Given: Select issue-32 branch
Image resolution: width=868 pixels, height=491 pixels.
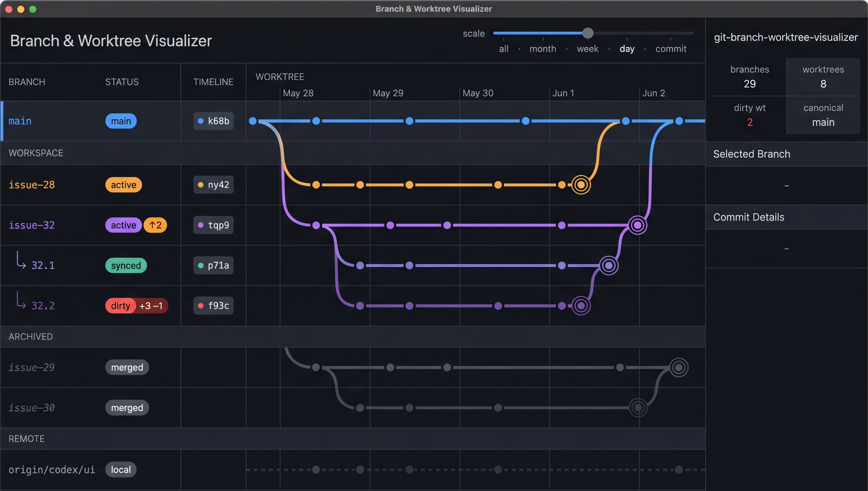Looking at the screenshot, I should [x=31, y=225].
